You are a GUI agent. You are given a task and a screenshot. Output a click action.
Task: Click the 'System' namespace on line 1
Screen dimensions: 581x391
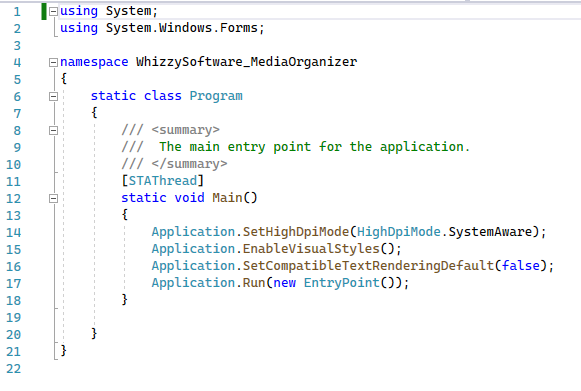click(129, 11)
